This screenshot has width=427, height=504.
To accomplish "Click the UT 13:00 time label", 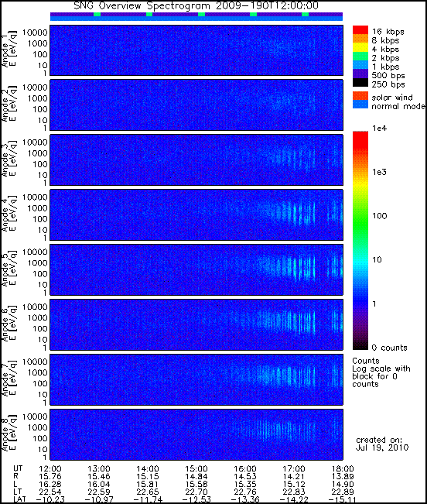I will tap(99, 469).
